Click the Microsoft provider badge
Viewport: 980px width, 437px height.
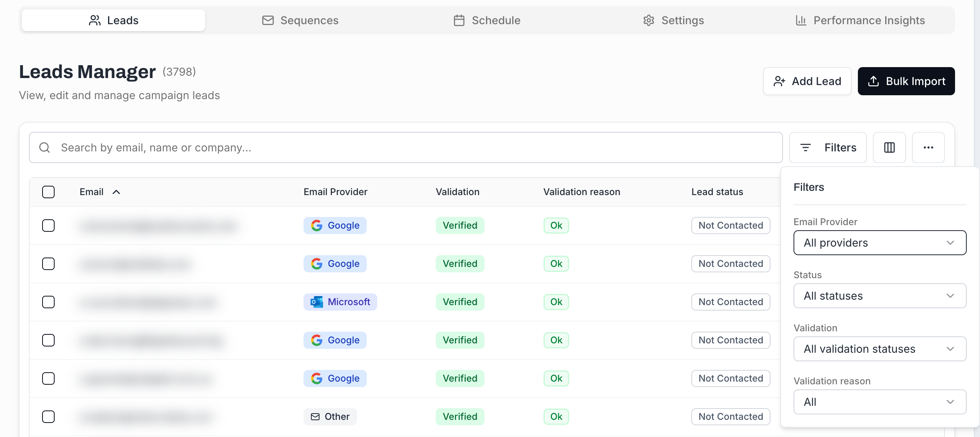(x=340, y=302)
